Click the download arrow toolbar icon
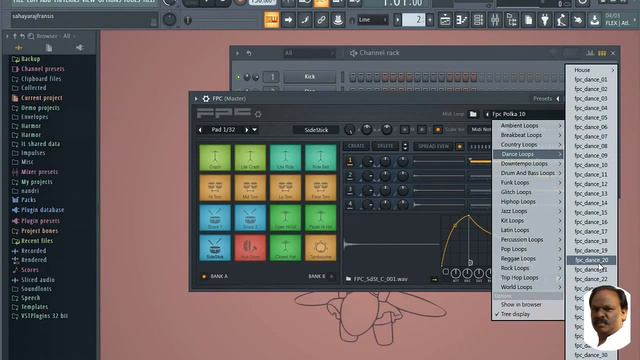Screen dimensions: 640x360 595,20
